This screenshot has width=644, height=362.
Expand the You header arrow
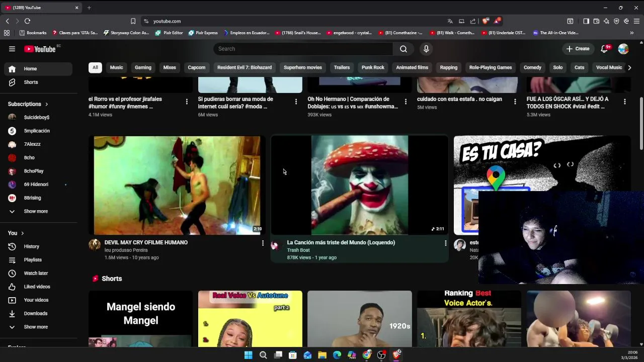(x=22, y=233)
